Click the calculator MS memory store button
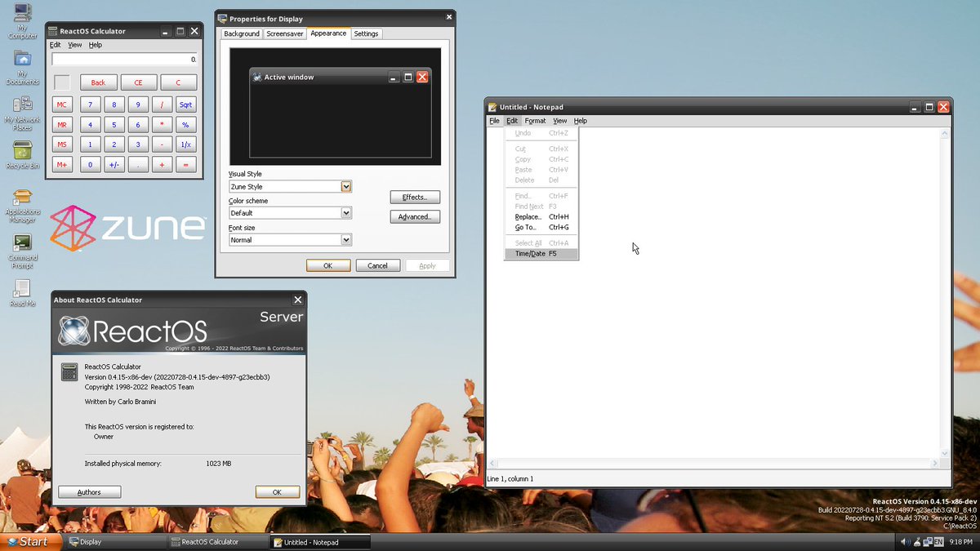 [x=62, y=144]
